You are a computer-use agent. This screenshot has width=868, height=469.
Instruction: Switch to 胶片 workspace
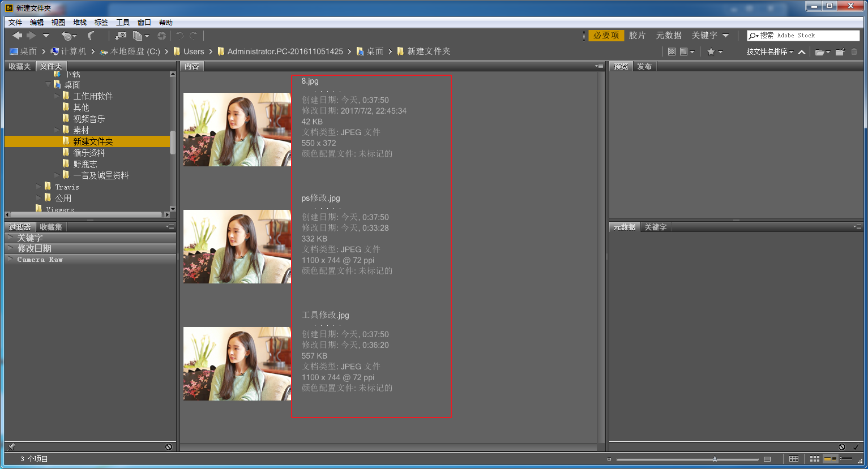637,35
